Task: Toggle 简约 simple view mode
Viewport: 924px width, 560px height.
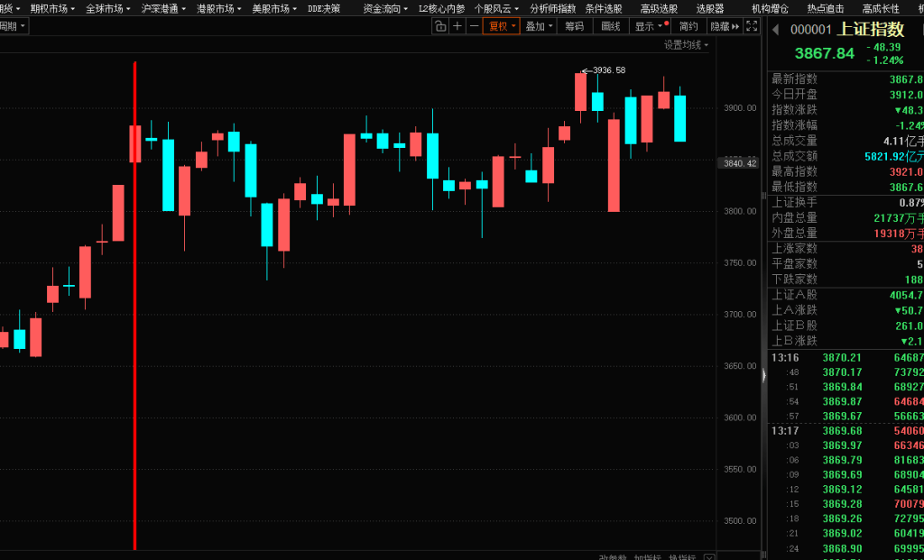Action: [688, 26]
